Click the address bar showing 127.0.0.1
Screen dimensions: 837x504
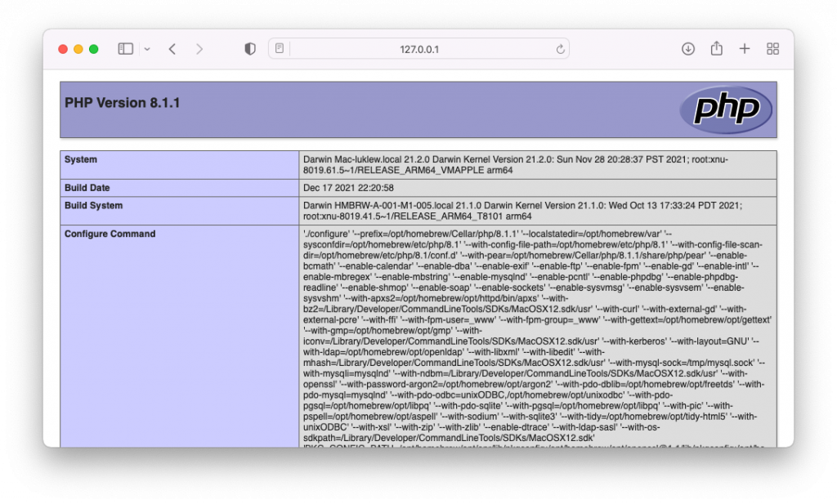tap(418, 48)
